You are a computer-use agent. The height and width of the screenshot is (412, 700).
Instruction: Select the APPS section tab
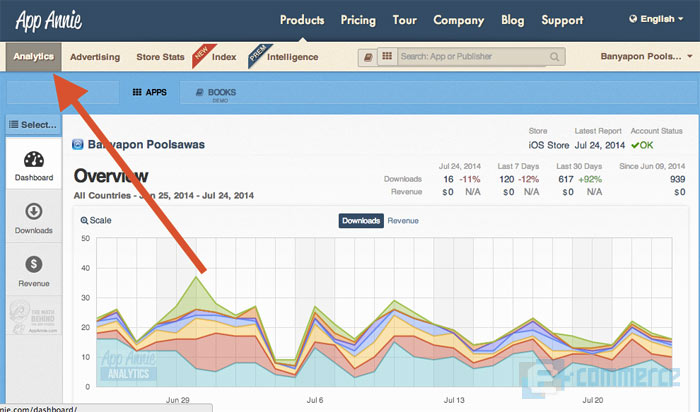click(x=150, y=92)
